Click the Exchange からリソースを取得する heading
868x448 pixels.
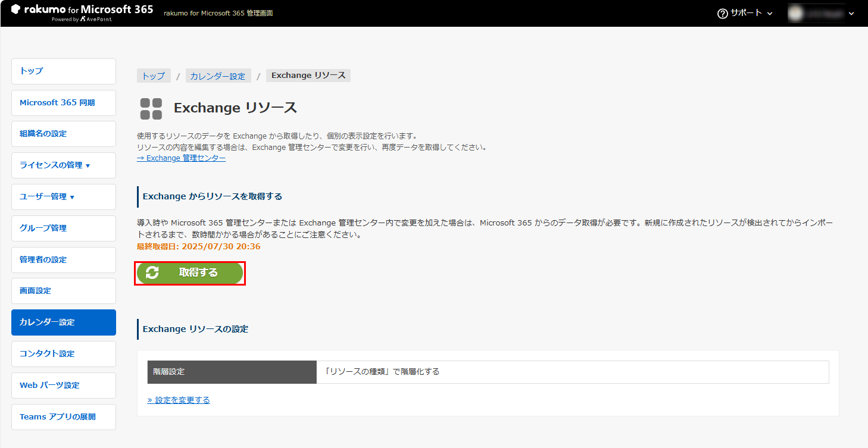tap(213, 196)
